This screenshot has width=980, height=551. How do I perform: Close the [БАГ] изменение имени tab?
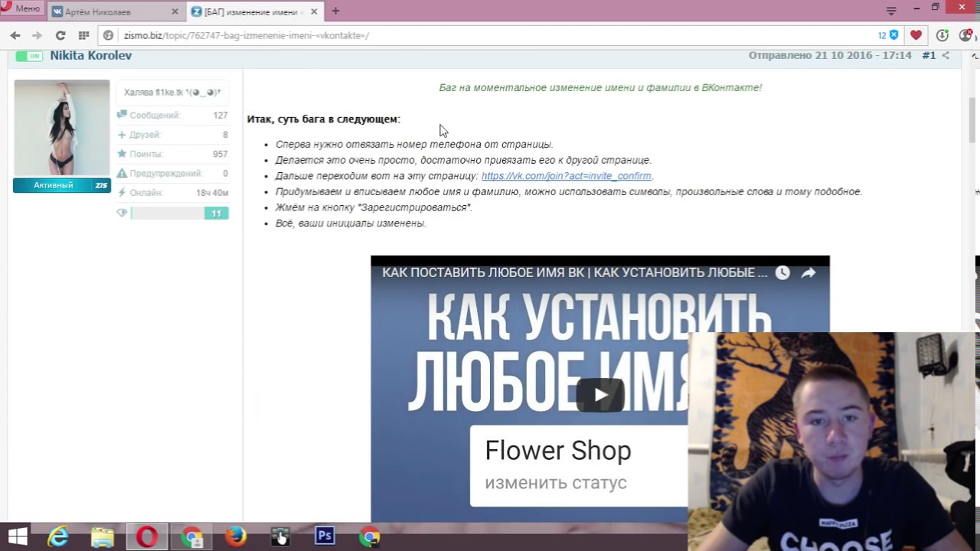[x=314, y=11]
